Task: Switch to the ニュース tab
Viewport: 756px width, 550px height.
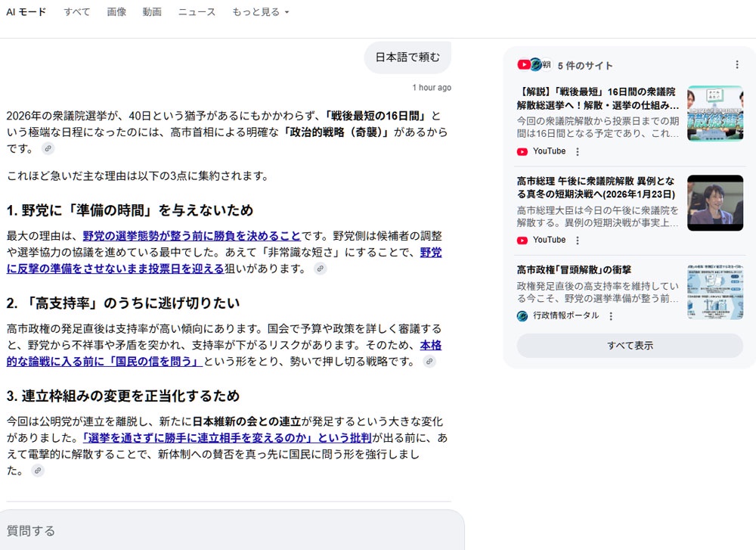Action: coord(197,12)
